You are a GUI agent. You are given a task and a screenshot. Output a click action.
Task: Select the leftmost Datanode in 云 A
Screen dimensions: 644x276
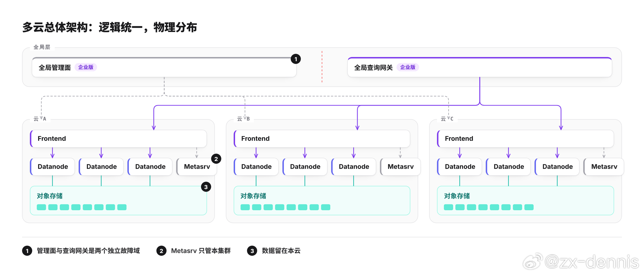(52, 167)
